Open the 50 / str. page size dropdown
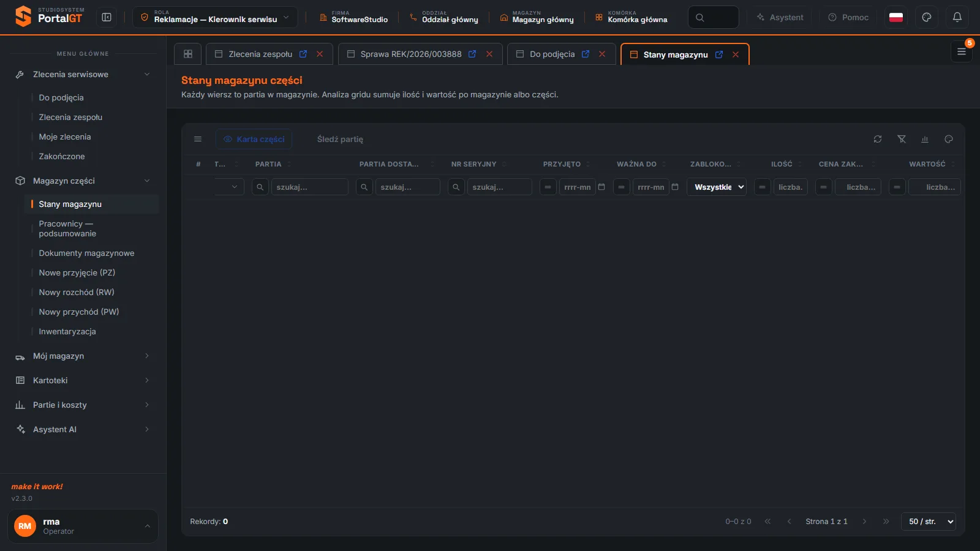The height and width of the screenshot is (551, 980). point(929,522)
